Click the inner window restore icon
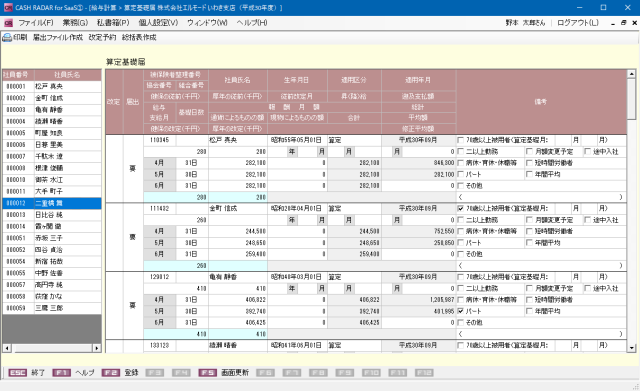The image size is (640, 391). 623,23
